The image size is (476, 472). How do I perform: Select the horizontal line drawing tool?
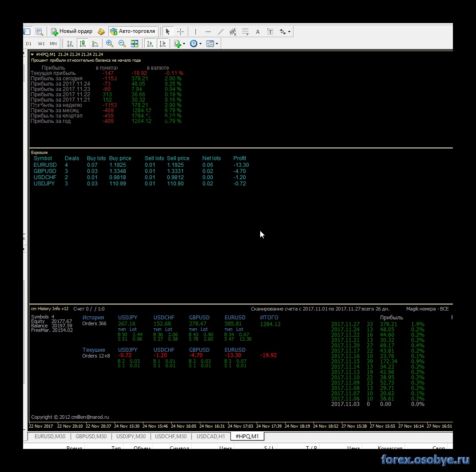pyautogui.click(x=208, y=31)
